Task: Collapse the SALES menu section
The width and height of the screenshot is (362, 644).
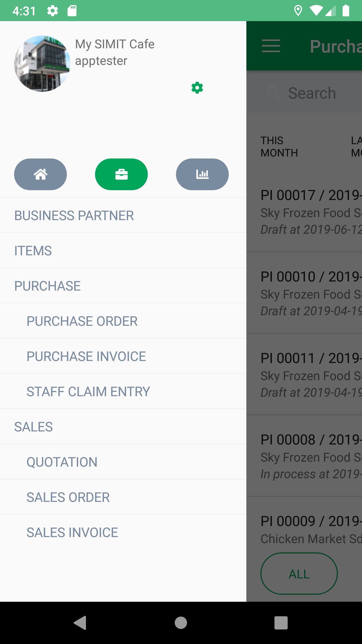Action: [33, 427]
